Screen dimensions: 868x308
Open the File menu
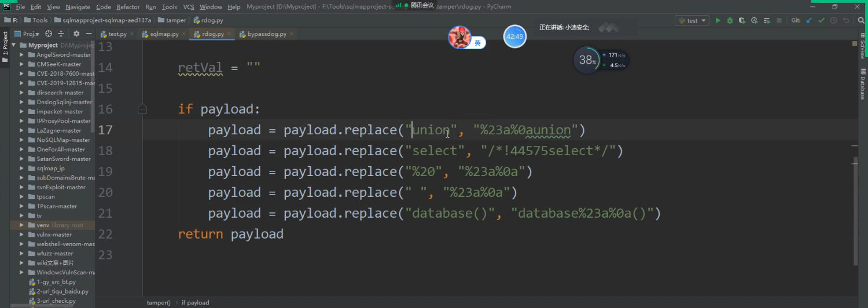[x=21, y=7]
